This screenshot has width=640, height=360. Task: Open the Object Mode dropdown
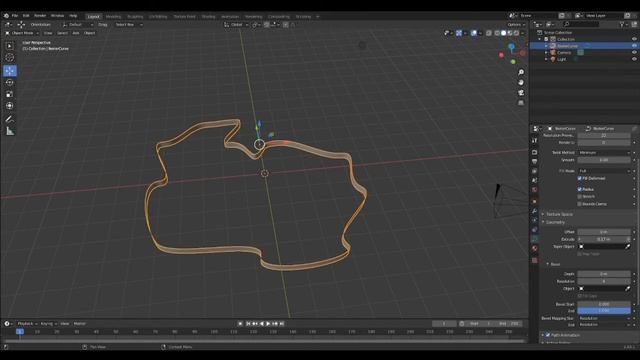coord(22,33)
